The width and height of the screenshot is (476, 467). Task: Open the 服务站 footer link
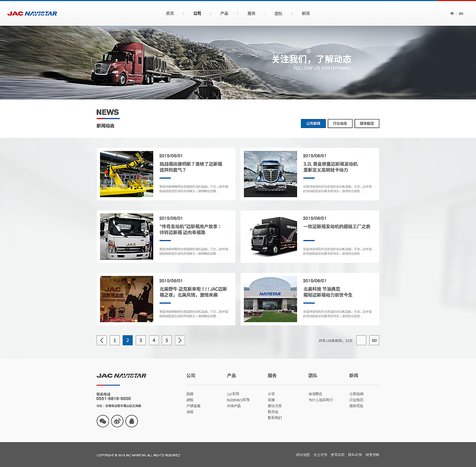point(273,412)
